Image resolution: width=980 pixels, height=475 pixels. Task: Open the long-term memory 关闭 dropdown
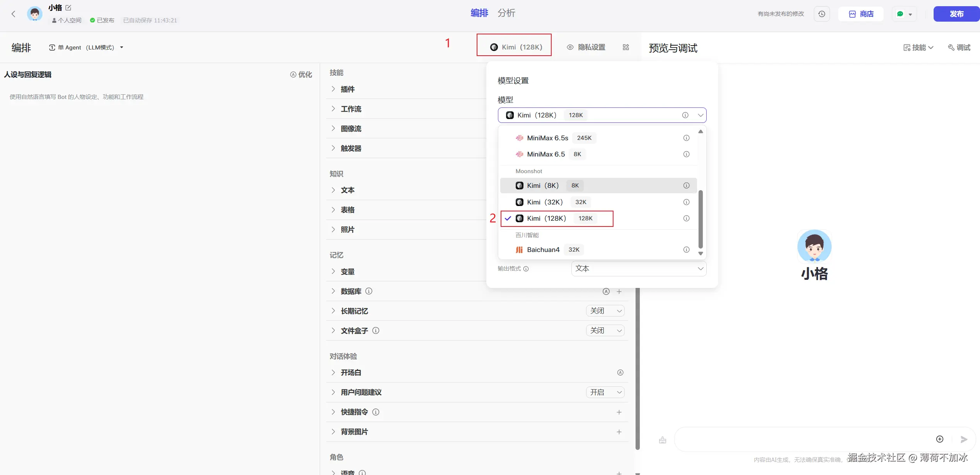[605, 311]
